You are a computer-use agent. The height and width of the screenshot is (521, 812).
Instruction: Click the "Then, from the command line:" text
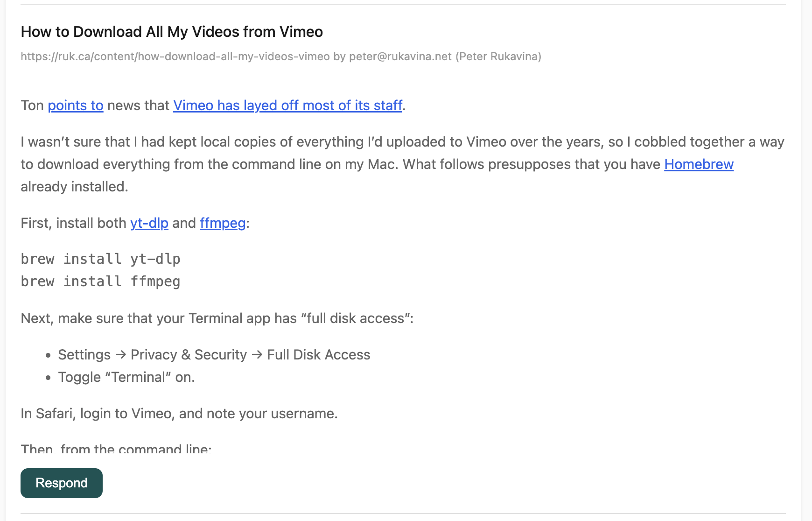click(x=116, y=449)
